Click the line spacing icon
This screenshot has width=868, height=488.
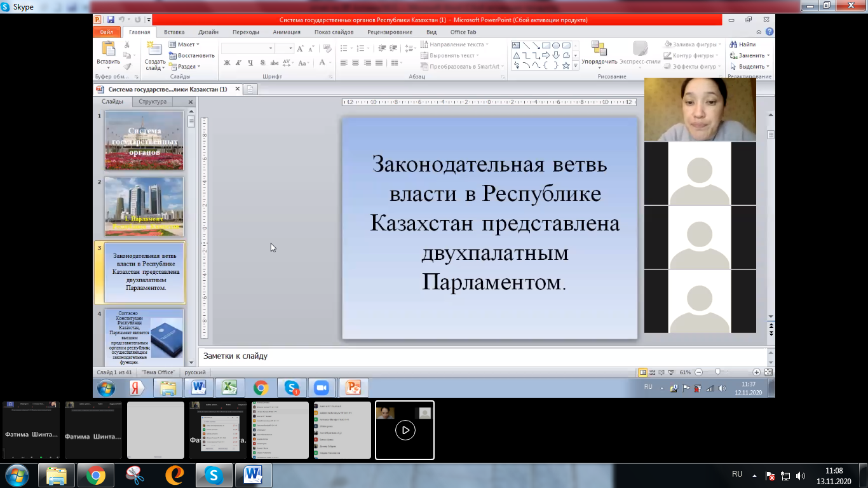pyautogui.click(x=410, y=48)
